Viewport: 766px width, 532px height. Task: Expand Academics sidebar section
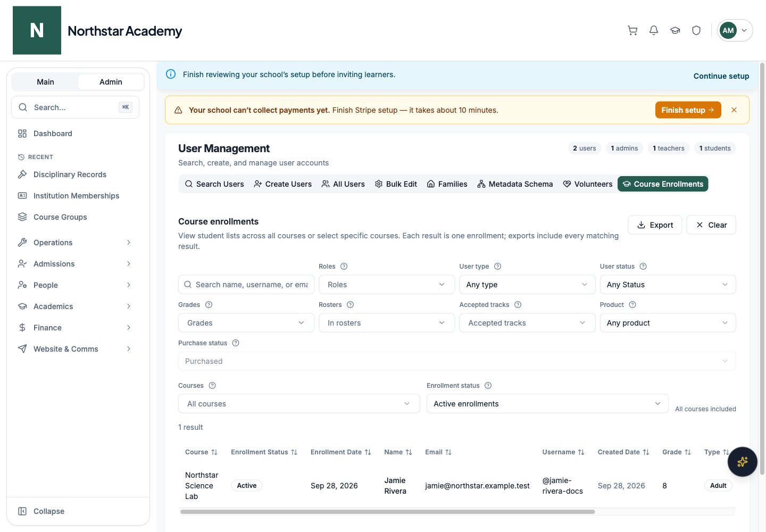click(x=74, y=306)
